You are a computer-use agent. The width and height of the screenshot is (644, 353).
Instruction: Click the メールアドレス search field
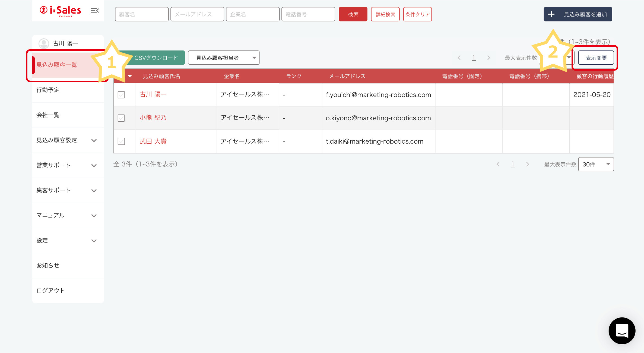[x=197, y=14]
